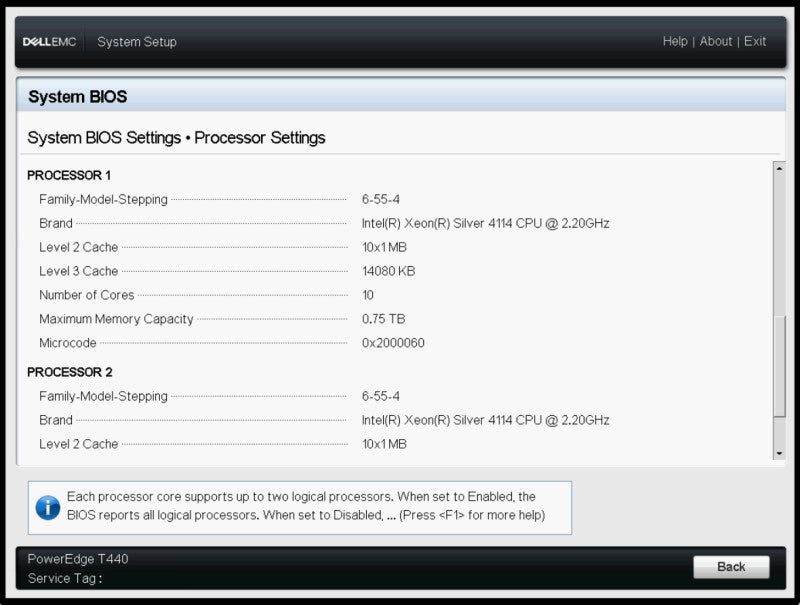Screen dimensions: 800x605
Task: Click Processor 2 10x1 MB value
Action: pos(384,444)
